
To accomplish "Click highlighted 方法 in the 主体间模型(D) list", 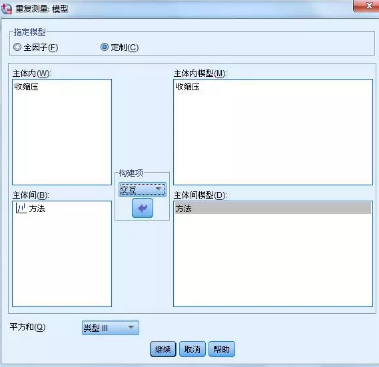I will point(272,208).
